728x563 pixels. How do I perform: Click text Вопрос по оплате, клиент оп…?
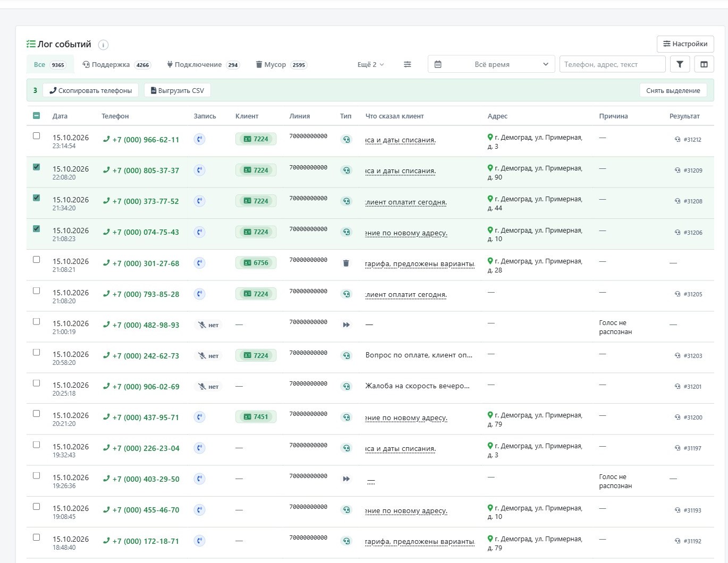419,355
